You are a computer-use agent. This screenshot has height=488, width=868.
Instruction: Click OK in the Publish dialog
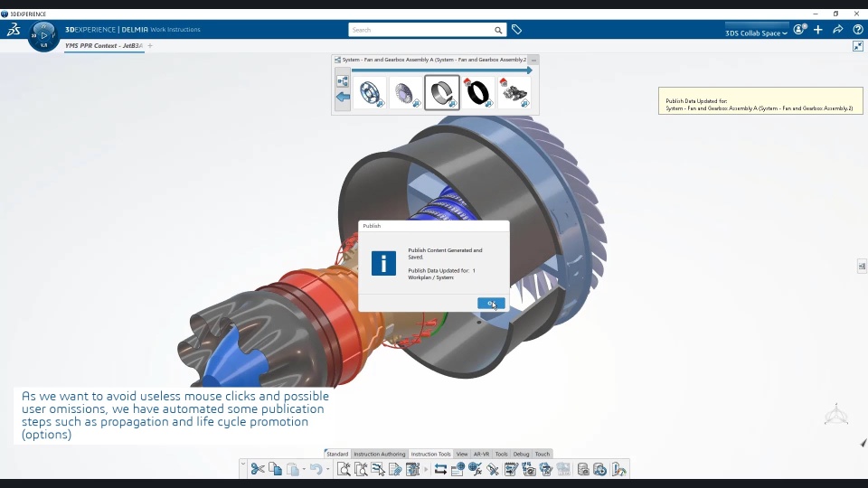point(491,304)
